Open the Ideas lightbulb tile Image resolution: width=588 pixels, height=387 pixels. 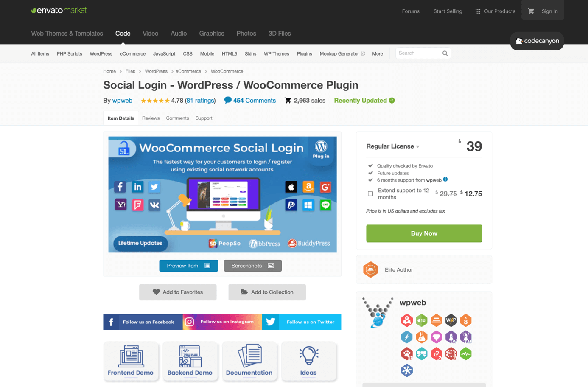(x=308, y=361)
